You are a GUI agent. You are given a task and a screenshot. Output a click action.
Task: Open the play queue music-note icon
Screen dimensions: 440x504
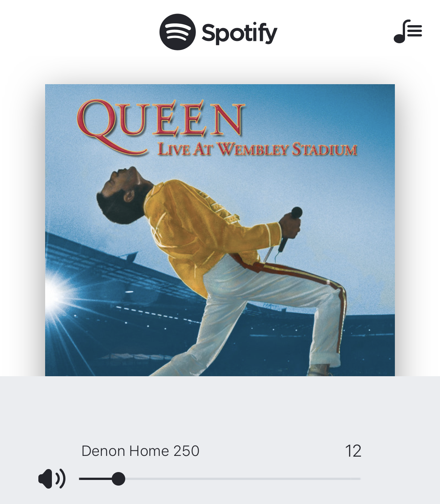tap(408, 32)
